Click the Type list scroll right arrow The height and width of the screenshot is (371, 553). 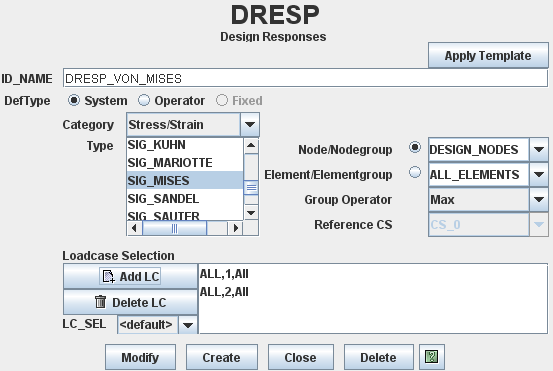(x=236, y=228)
